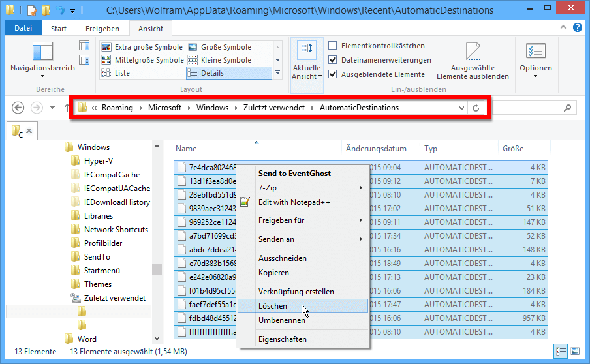Choose Verknüpfung erstellen
The height and width of the screenshot is (364, 590).
point(303,292)
